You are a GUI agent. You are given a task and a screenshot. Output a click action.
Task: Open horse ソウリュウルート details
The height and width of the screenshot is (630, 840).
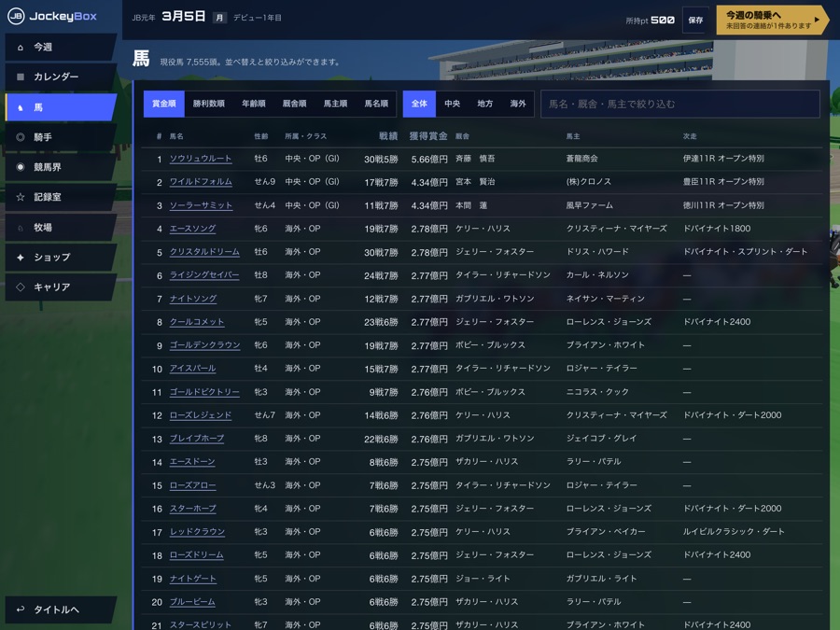coord(201,159)
